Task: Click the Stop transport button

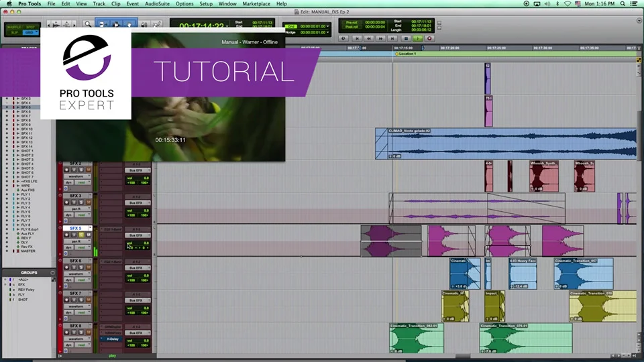Action: tap(406, 38)
